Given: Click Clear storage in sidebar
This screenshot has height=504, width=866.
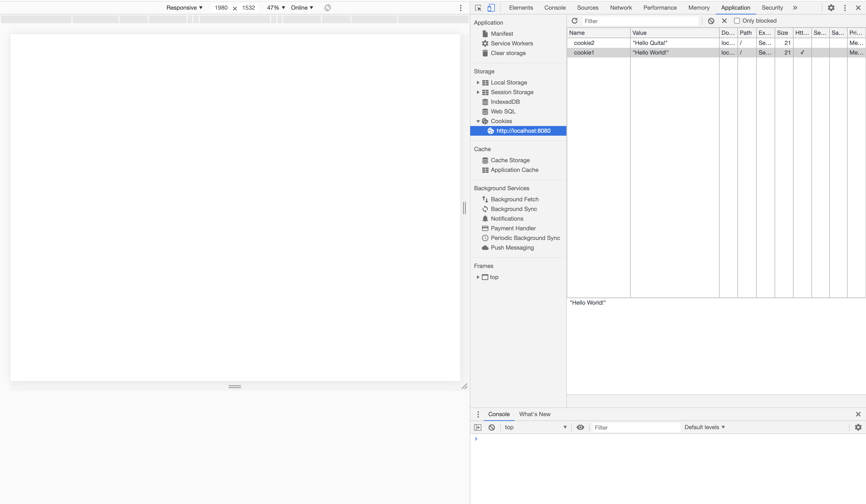Looking at the screenshot, I should 508,53.
